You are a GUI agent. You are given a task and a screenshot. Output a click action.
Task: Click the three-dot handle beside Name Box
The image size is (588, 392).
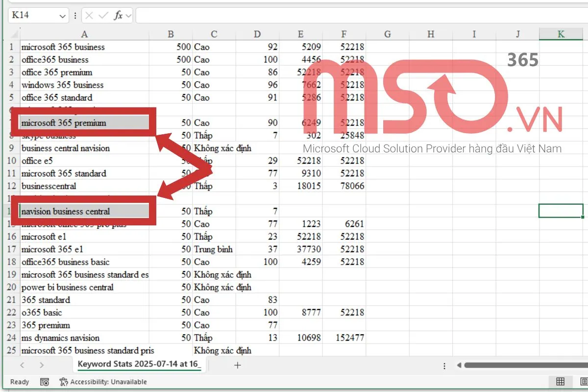click(x=75, y=16)
